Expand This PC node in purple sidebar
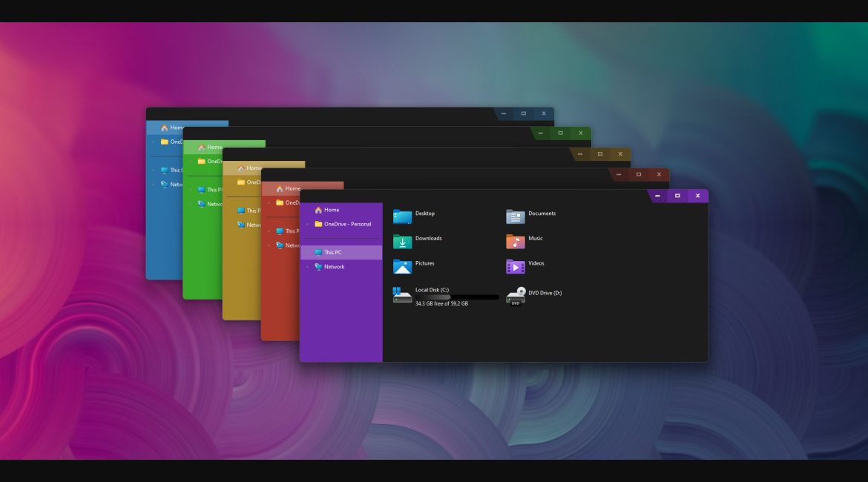 [307, 253]
